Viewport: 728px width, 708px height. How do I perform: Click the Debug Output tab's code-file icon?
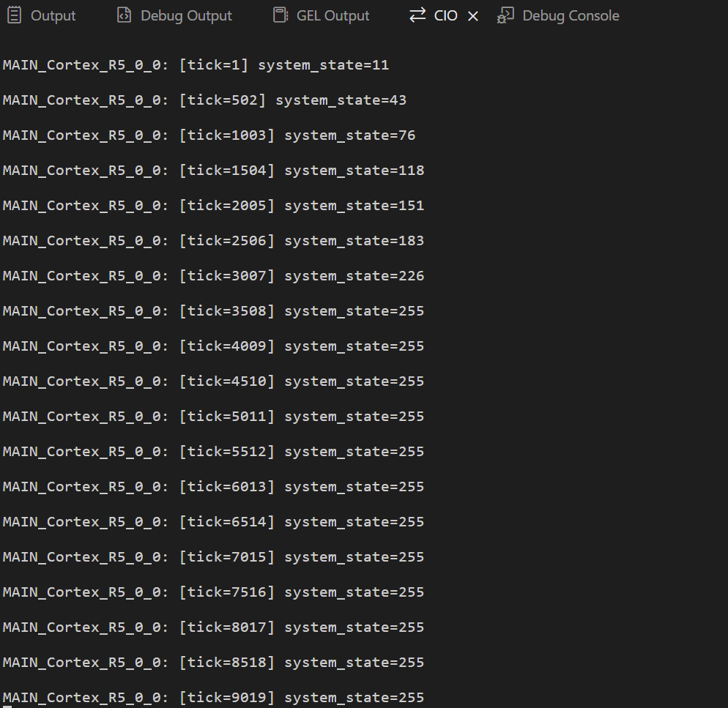point(125,15)
